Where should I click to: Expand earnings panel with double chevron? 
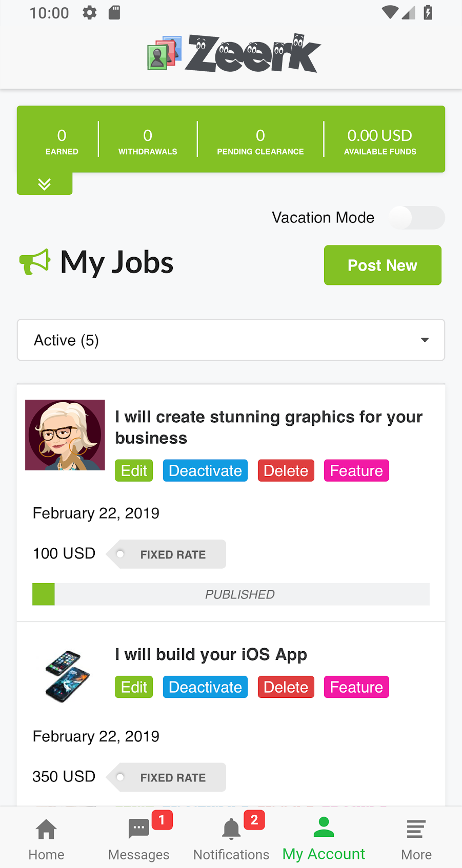coord(45,184)
